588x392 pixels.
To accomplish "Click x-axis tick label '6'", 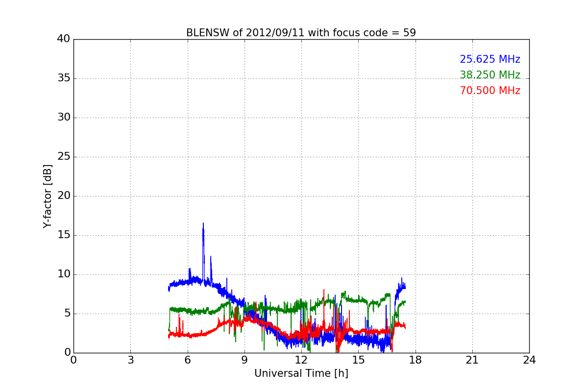I will click(x=187, y=360).
